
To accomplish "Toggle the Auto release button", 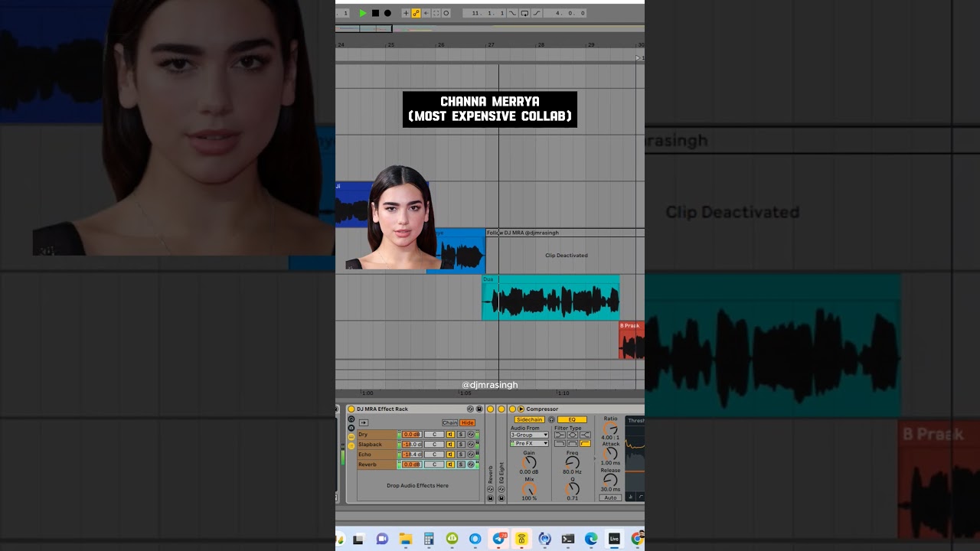I will coord(610,498).
